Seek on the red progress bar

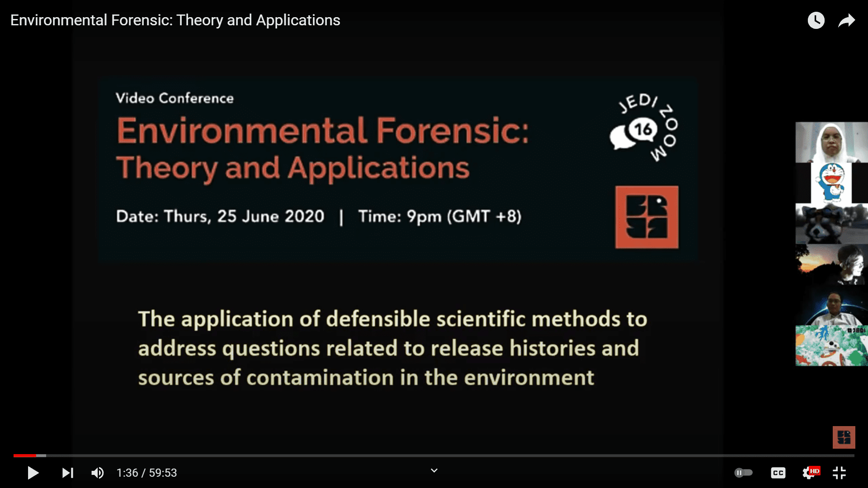25,455
